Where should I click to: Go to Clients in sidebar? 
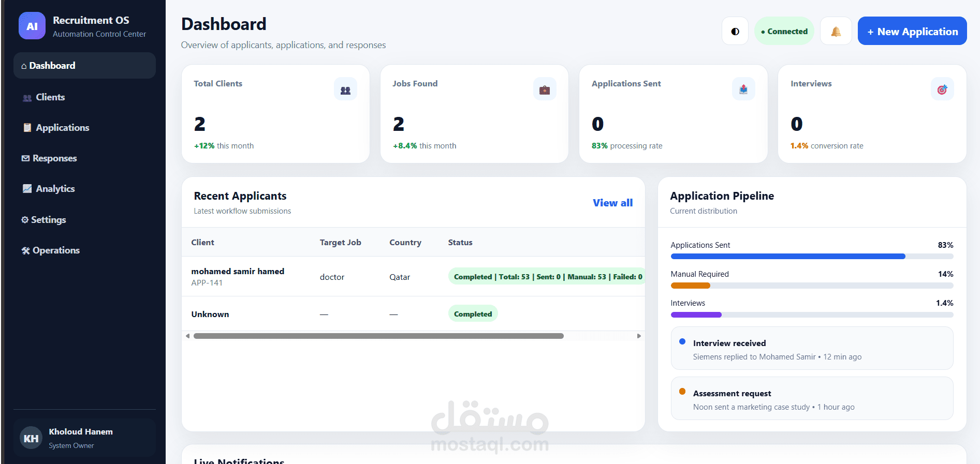pyautogui.click(x=84, y=97)
